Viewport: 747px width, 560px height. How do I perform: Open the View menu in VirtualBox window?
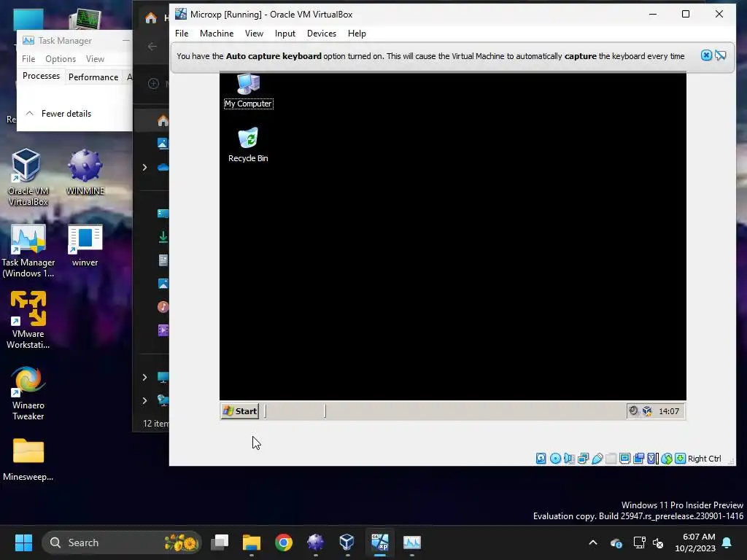tap(254, 34)
